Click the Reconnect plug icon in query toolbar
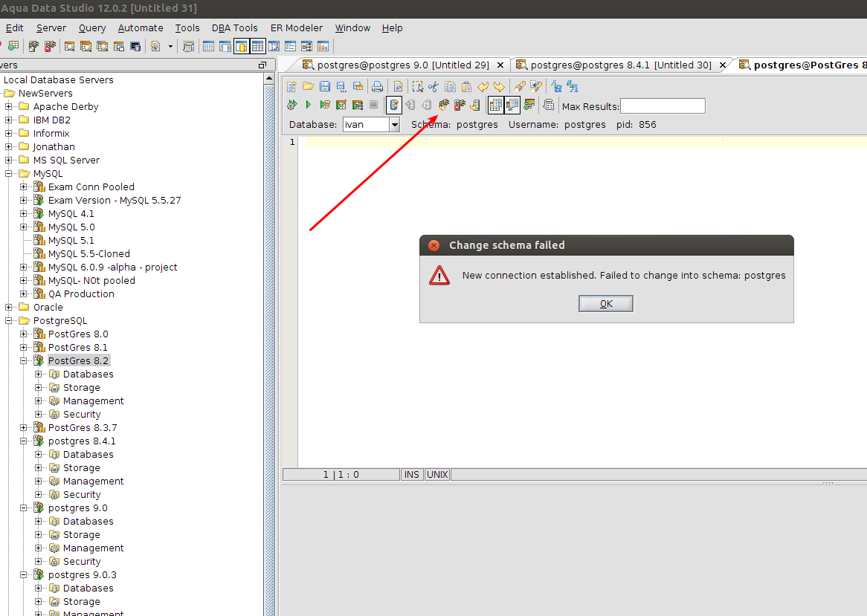The width and height of the screenshot is (867, 616). click(443, 105)
